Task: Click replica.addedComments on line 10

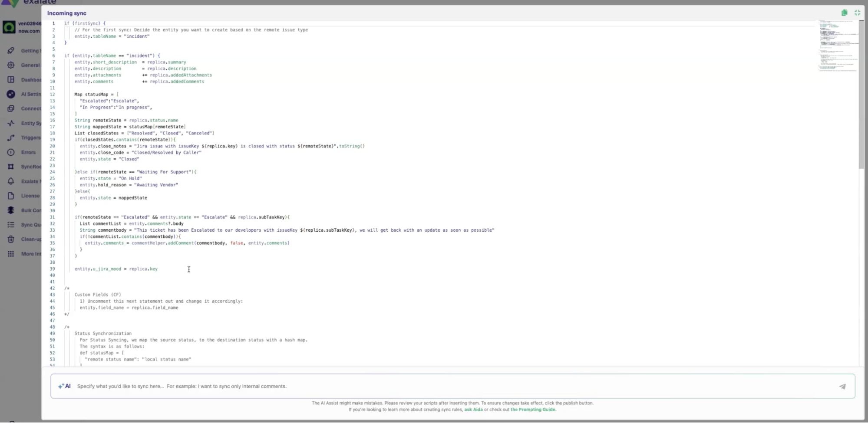Action: [x=177, y=82]
